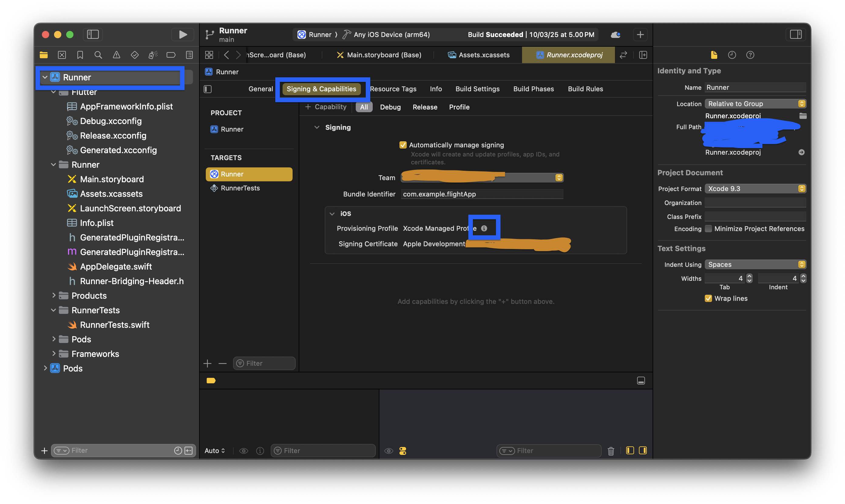Run the app with the play button
The image size is (845, 504).
[182, 34]
